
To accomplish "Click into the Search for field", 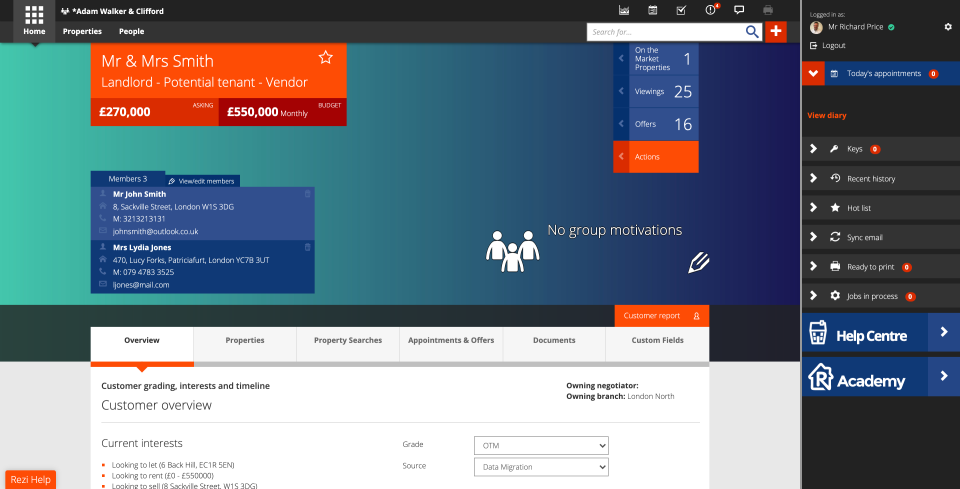I will click(x=666, y=32).
